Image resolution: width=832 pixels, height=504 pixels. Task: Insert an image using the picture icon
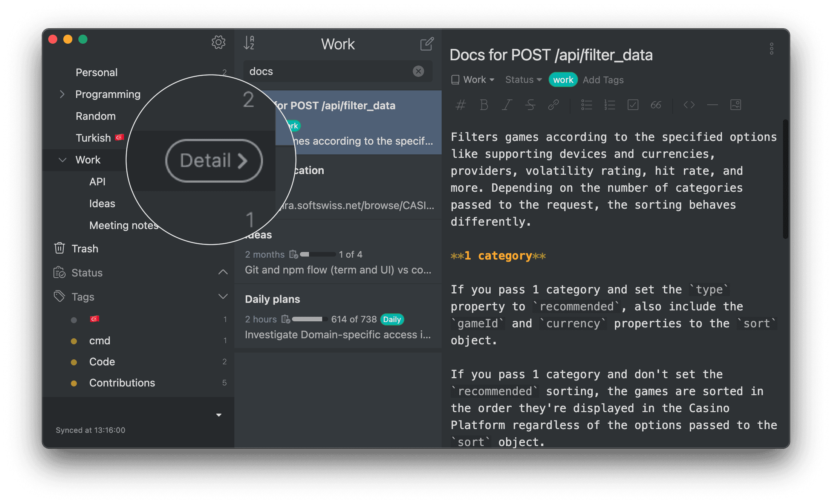736,105
